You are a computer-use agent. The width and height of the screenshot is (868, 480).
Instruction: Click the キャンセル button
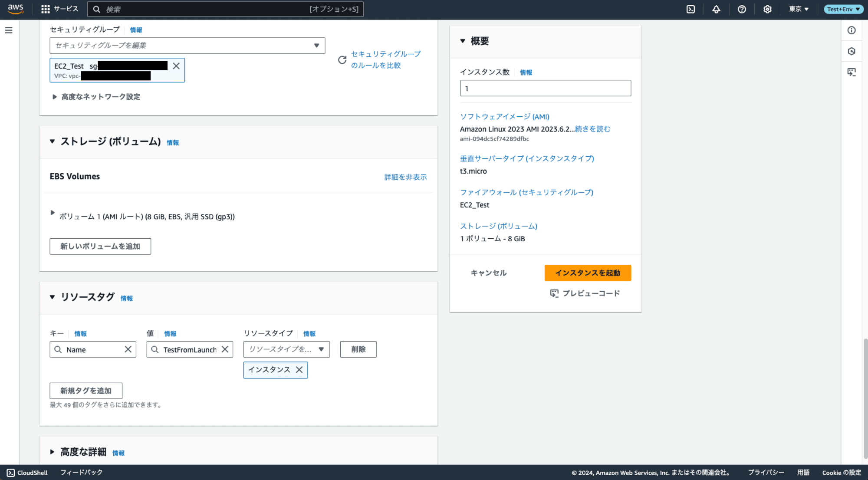(489, 273)
